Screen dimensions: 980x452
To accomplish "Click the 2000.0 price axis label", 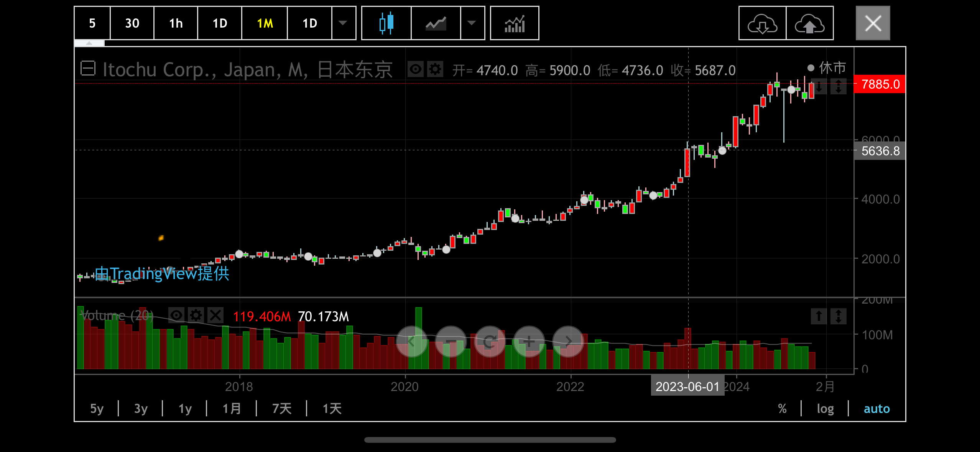I will 880,259.
